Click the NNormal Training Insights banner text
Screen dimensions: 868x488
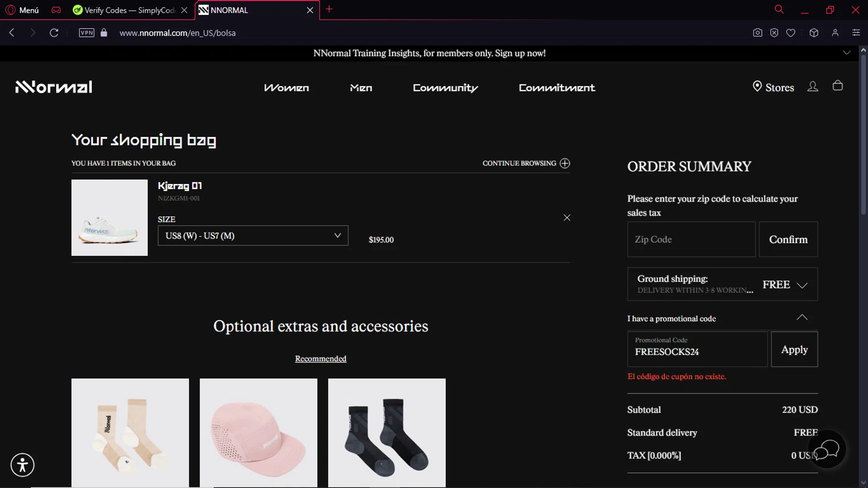429,53
